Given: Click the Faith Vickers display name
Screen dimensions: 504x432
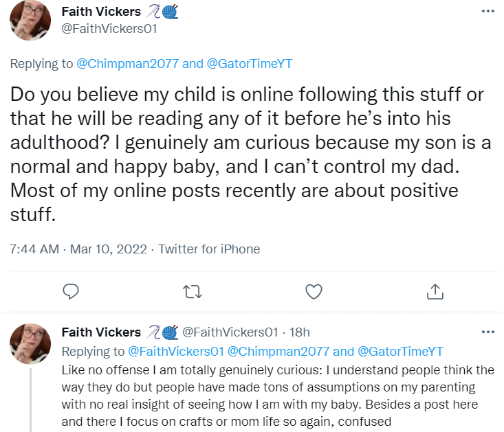Looking at the screenshot, I should coord(101,12).
